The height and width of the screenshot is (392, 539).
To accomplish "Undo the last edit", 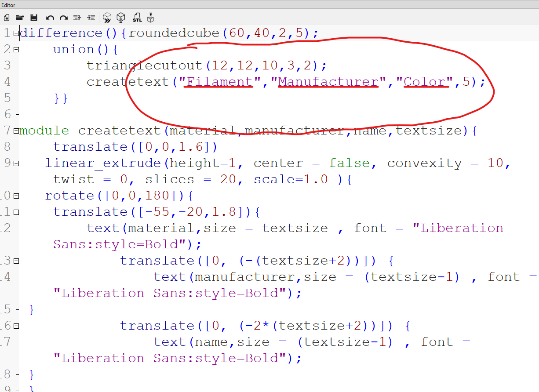I will coord(50,18).
